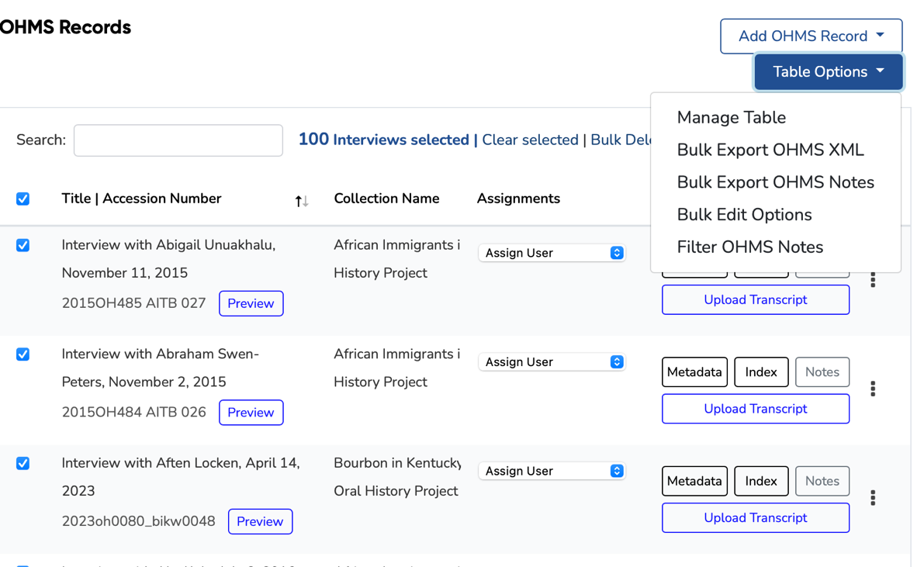This screenshot has width=924, height=567.
Task: Open the Add OHMS Record dropdown
Action: (x=811, y=36)
